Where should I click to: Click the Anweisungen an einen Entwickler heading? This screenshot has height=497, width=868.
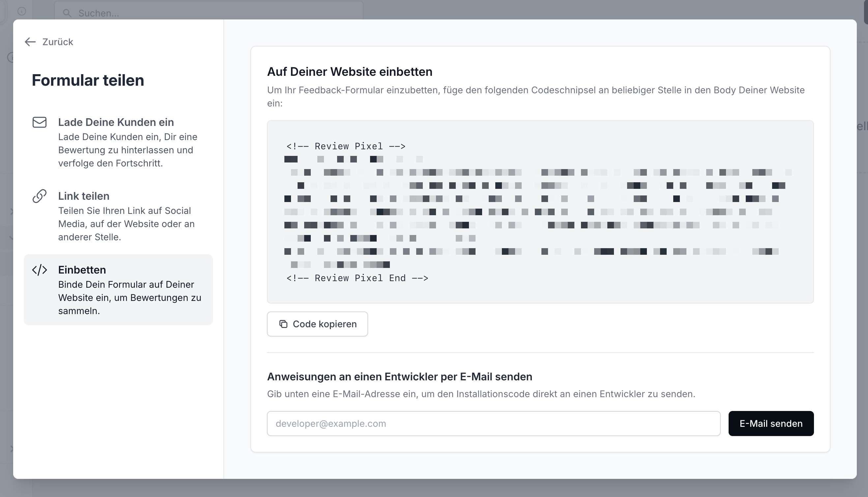pyautogui.click(x=399, y=376)
